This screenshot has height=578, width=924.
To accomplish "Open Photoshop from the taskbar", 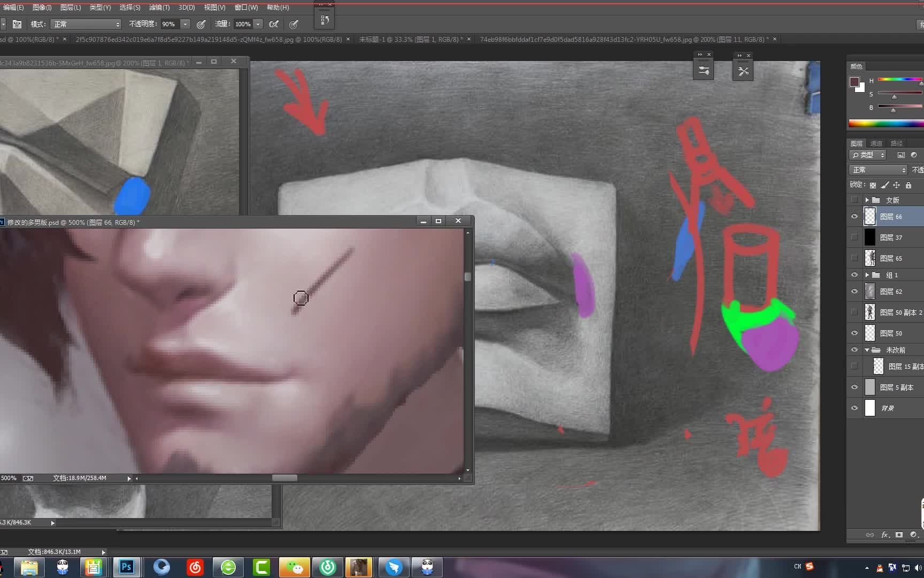I will 126,567.
